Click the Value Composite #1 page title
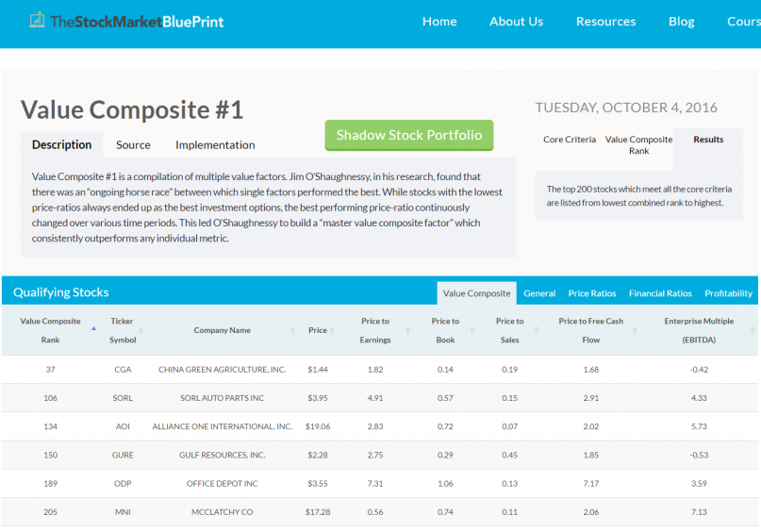761x532 pixels. (x=132, y=109)
